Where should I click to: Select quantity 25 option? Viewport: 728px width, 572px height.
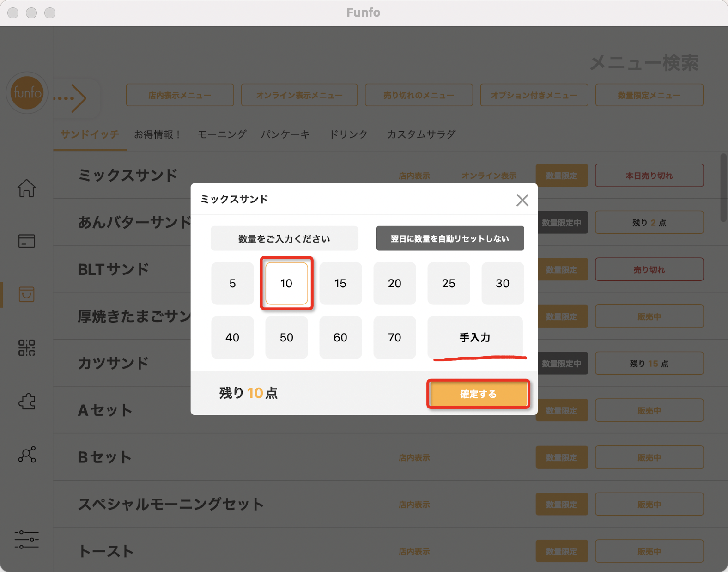pyautogui.click(x=449, y=283)
